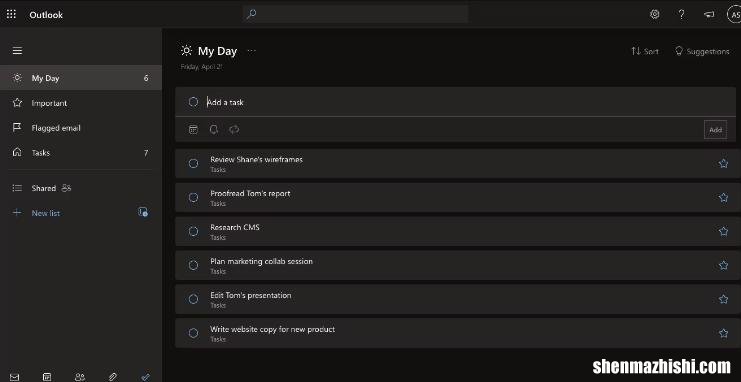Star Edit Tom's presentation as important
Image resolution: width=741 pixels, height=382 pixels.
[723, 299]
